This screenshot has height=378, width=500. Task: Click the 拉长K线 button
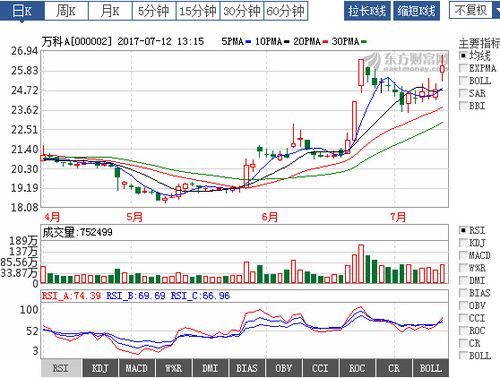coord(367,11)
